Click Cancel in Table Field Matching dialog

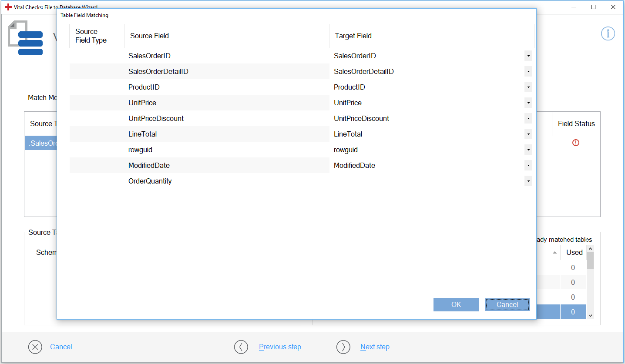(x=507, y=304)
